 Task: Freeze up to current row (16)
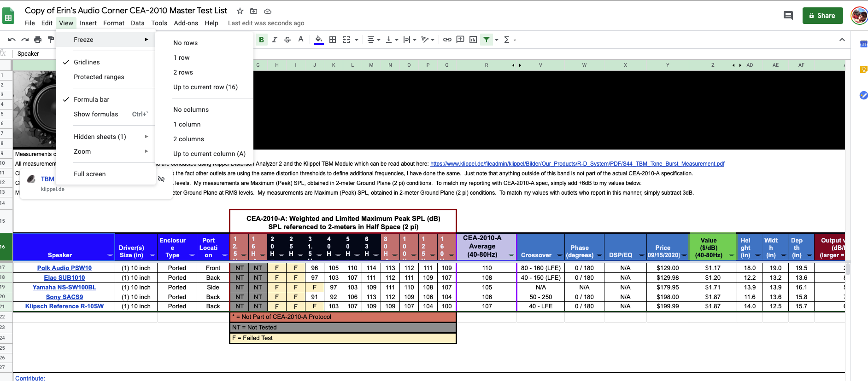click(205, 87)
